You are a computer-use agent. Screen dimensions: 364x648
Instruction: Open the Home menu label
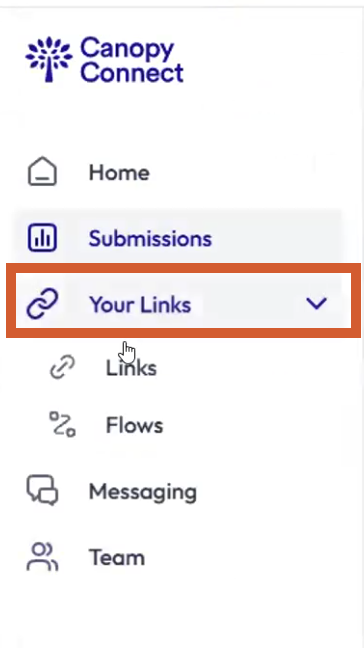click(119, 172)
